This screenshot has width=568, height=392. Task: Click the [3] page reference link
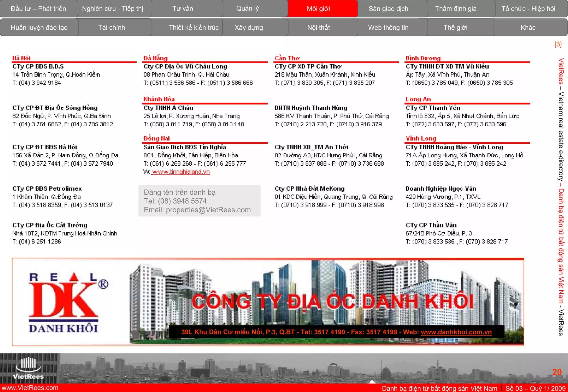pos(558,44)
